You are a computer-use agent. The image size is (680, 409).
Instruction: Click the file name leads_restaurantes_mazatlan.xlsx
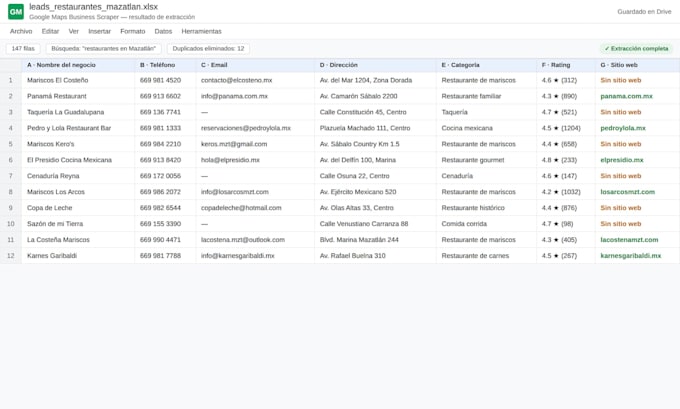pos(93,7)
